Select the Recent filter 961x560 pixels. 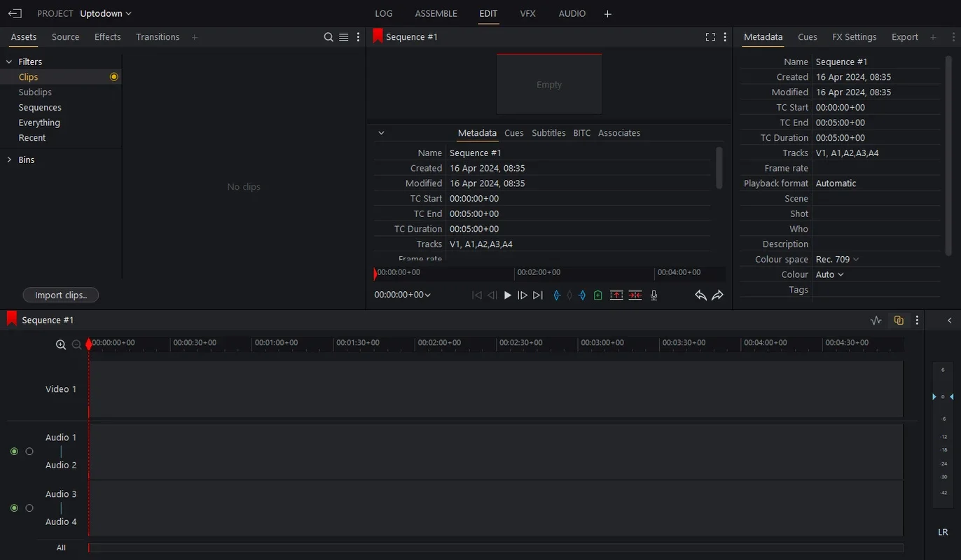[x=32, y=138]
